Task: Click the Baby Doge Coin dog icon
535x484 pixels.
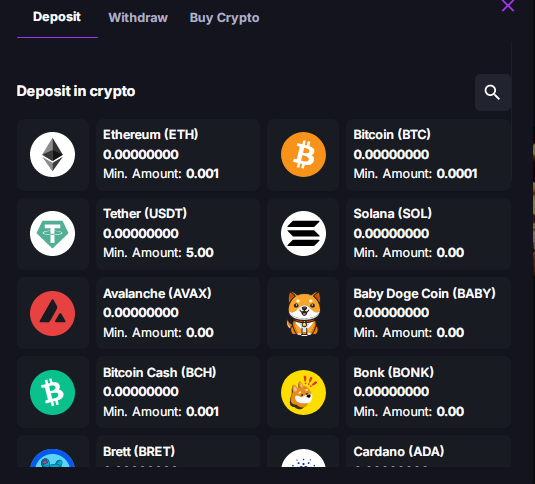Action: click(303, 313)
